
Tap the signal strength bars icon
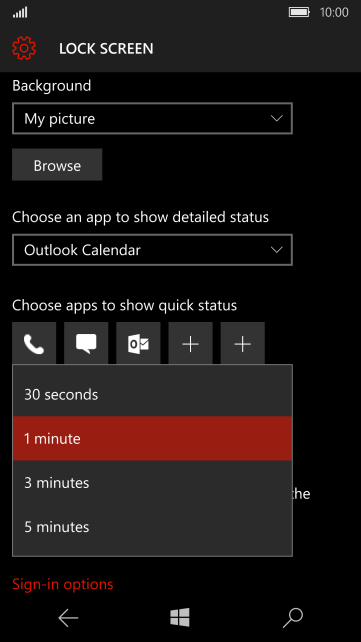click(20, 13)
